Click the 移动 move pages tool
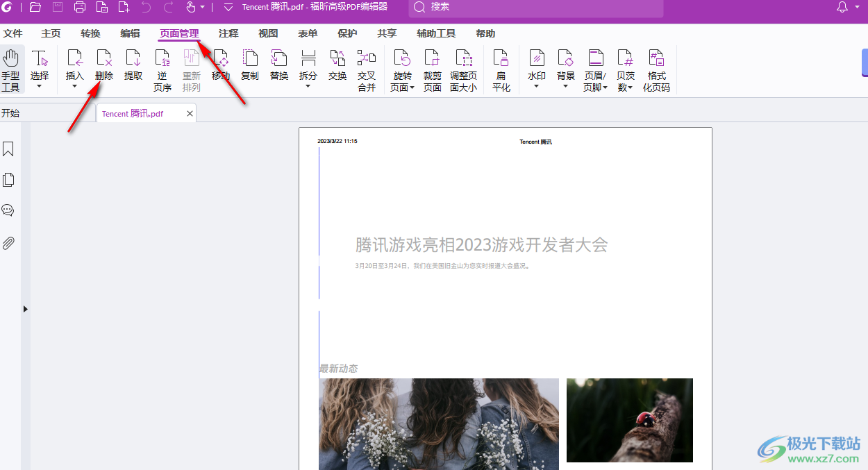This screenshot has height=470, width=868. point(221,65)
